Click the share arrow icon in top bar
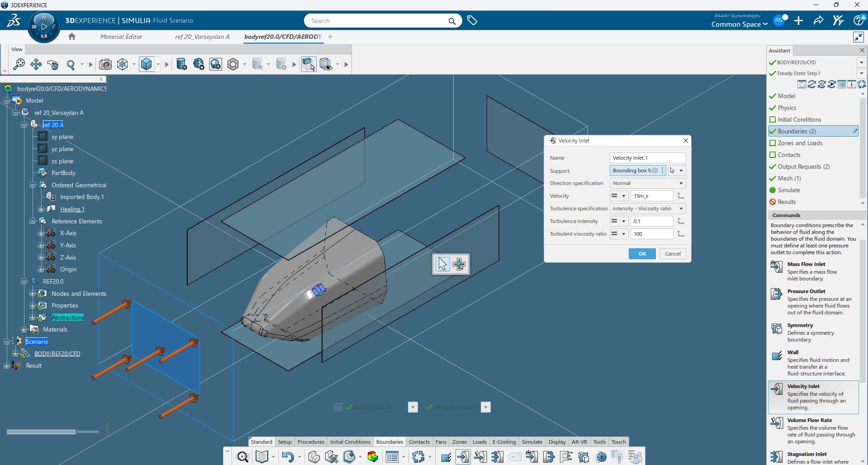Viewport: 868px width, 465px height. click(818, 21)
